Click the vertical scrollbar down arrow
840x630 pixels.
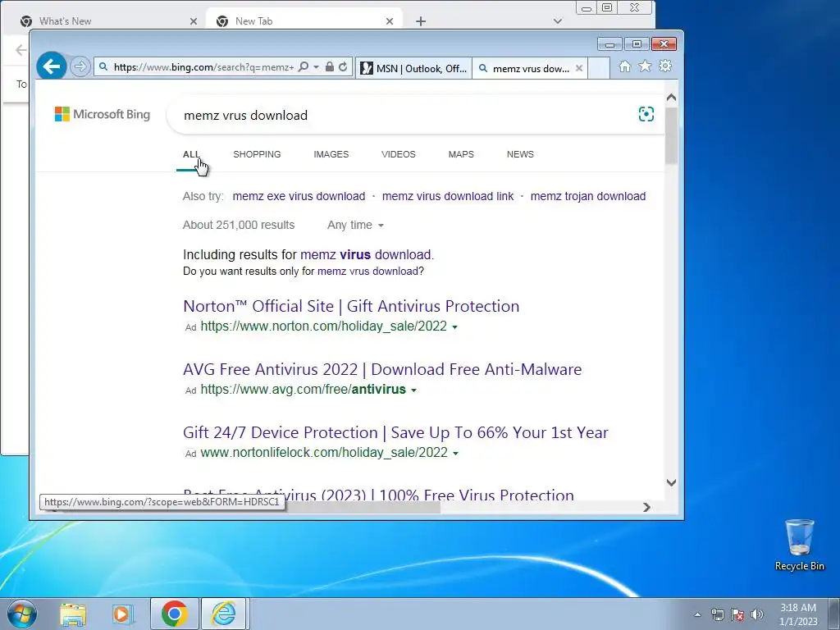[671, 482]
